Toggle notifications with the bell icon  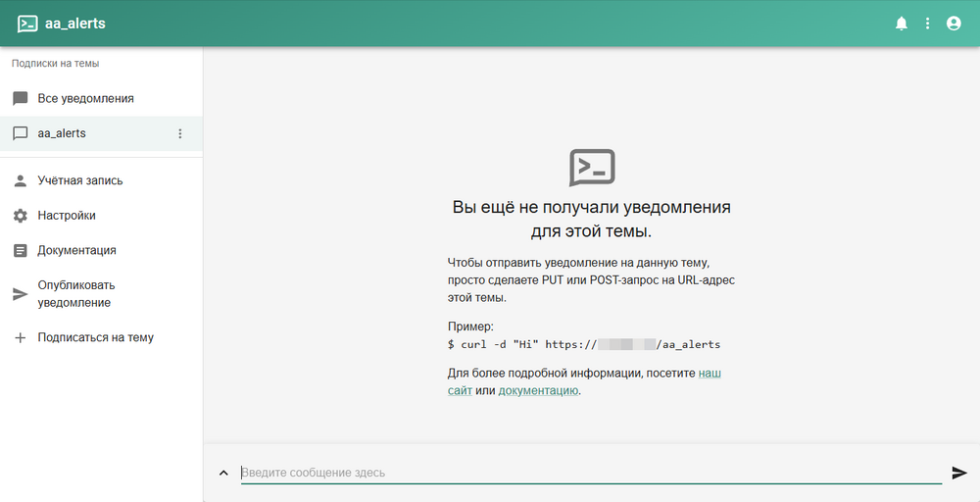pos(902,24)
